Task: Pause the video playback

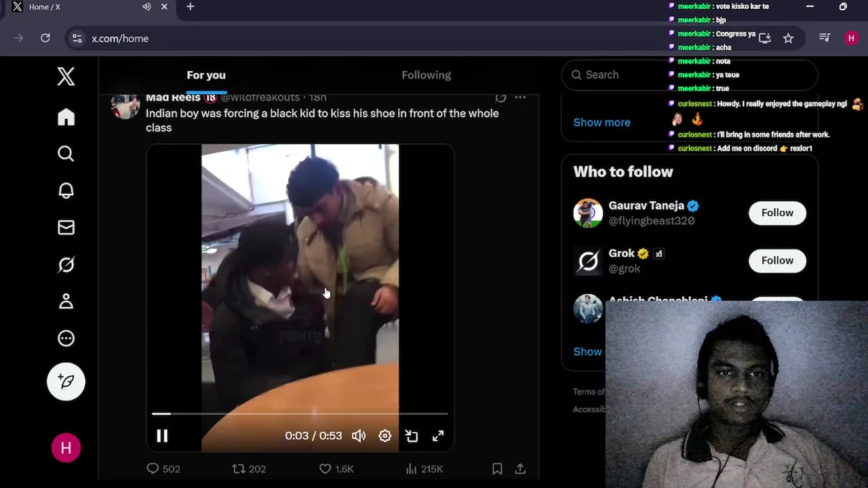Action: coord(162,436)
